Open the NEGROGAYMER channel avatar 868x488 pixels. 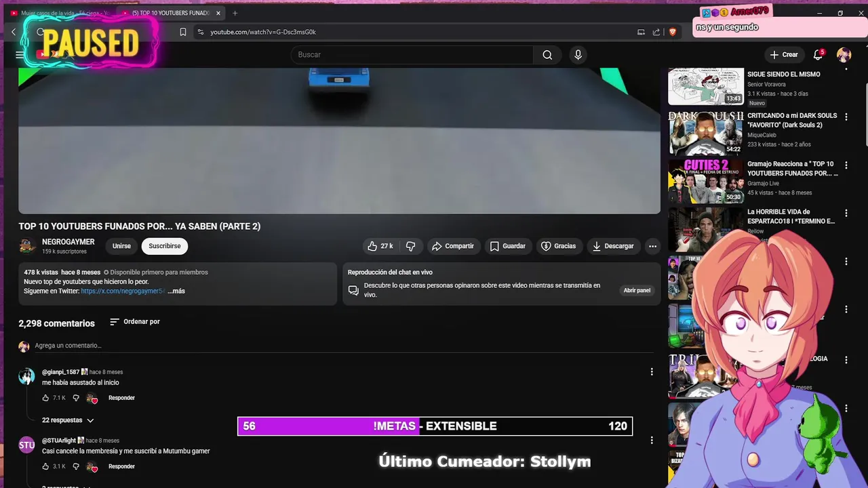(x=28, y=246)
